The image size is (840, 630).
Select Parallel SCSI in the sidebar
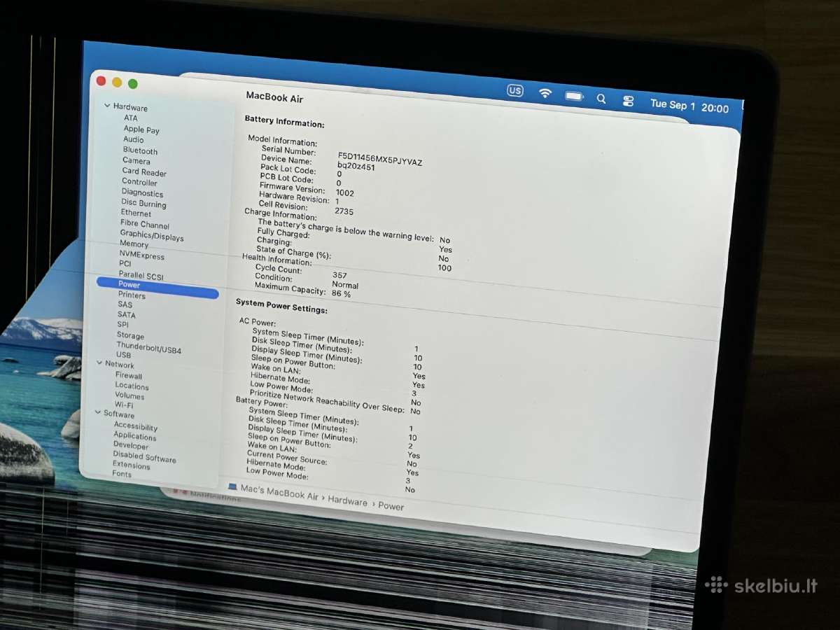tap(141, 276)
